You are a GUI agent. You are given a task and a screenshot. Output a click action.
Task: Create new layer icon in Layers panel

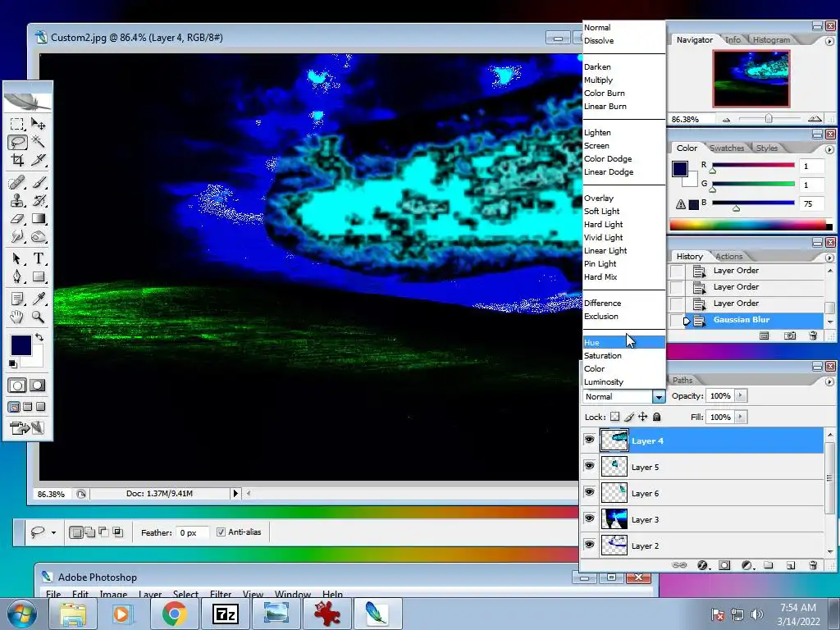[x=791, y=565]
